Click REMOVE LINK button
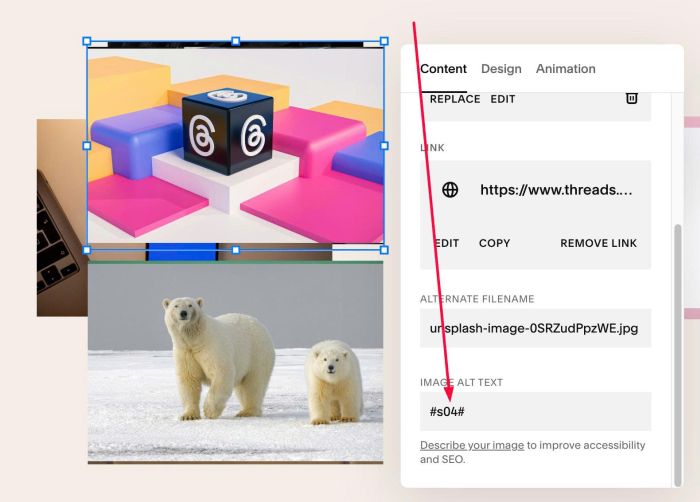Screen dimensions: 700x502 [598, 243]
